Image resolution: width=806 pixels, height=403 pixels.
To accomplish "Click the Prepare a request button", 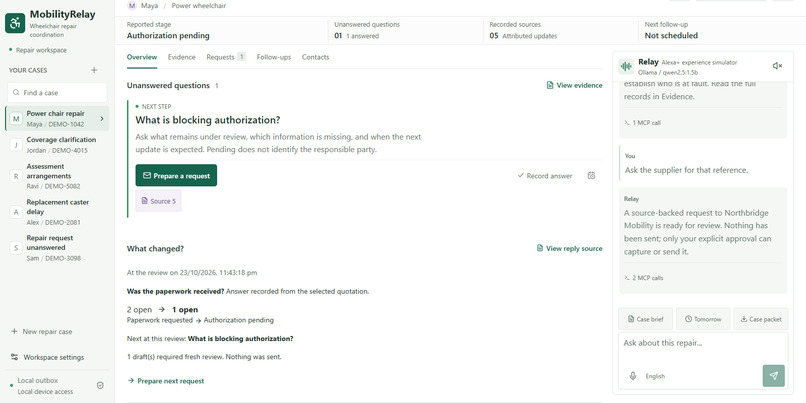I will click(176, 175).
